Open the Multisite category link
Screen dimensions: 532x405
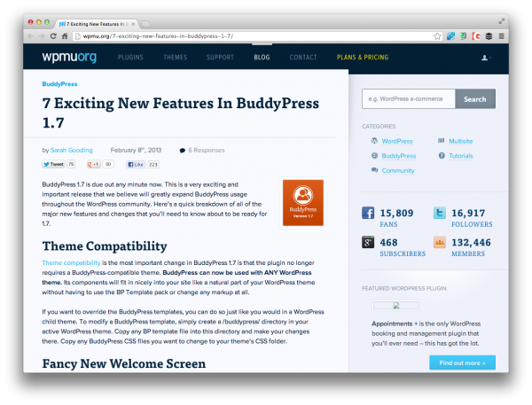coord(461,141)
